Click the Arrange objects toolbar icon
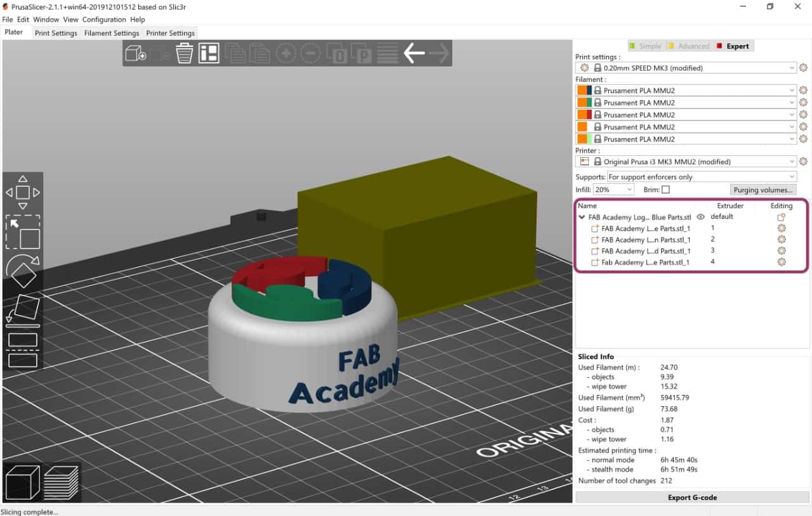 [x=209, y=53]
